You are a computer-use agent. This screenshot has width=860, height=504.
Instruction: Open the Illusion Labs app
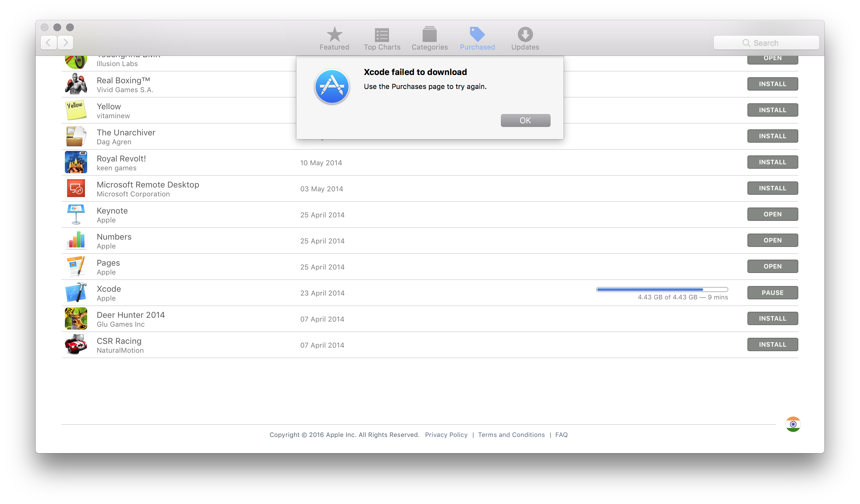click(772, 60)
